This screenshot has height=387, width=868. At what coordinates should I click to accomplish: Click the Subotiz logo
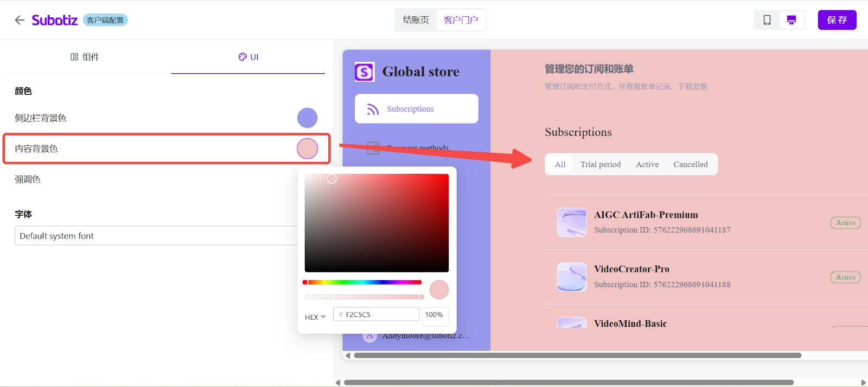click(55, 20)
